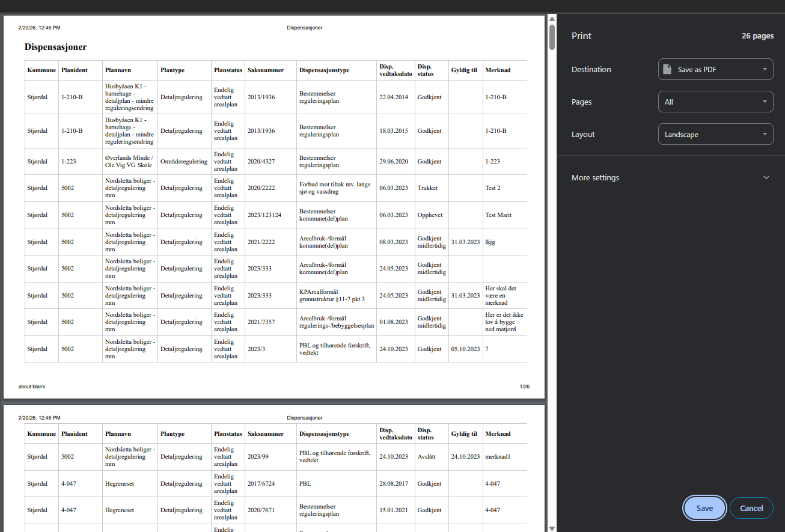
Task: Click the Merknad column header on page two
Action: point(498,434)
